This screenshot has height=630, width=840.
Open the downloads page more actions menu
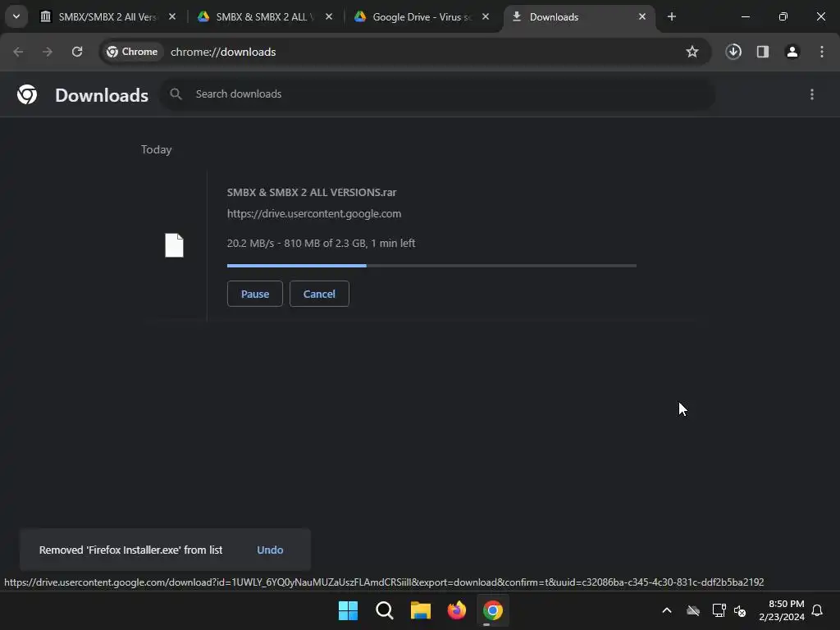click(x=812, y=94)
